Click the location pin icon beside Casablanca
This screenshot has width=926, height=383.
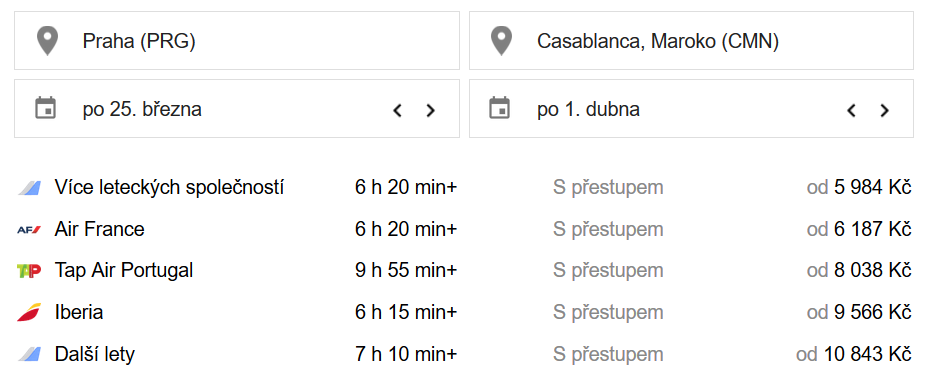(501, 41)
